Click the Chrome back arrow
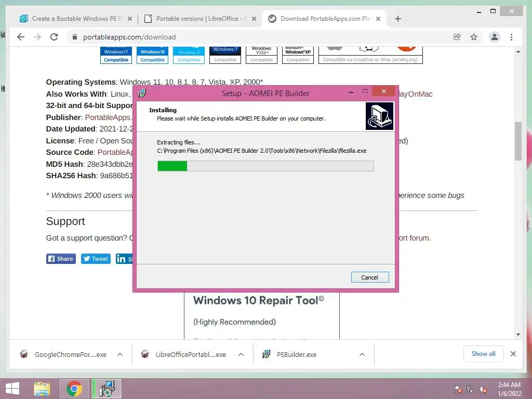This screenshot has height=399, width=532. [21, 37]
